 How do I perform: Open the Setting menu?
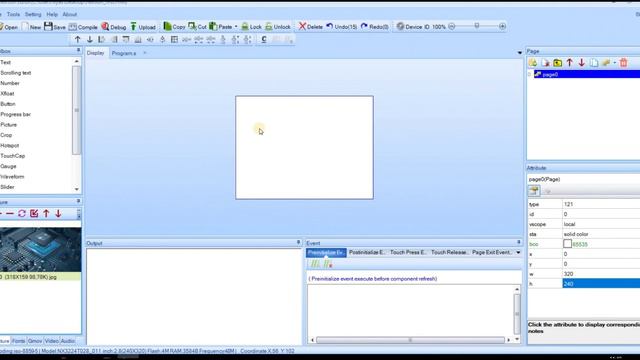33,14
